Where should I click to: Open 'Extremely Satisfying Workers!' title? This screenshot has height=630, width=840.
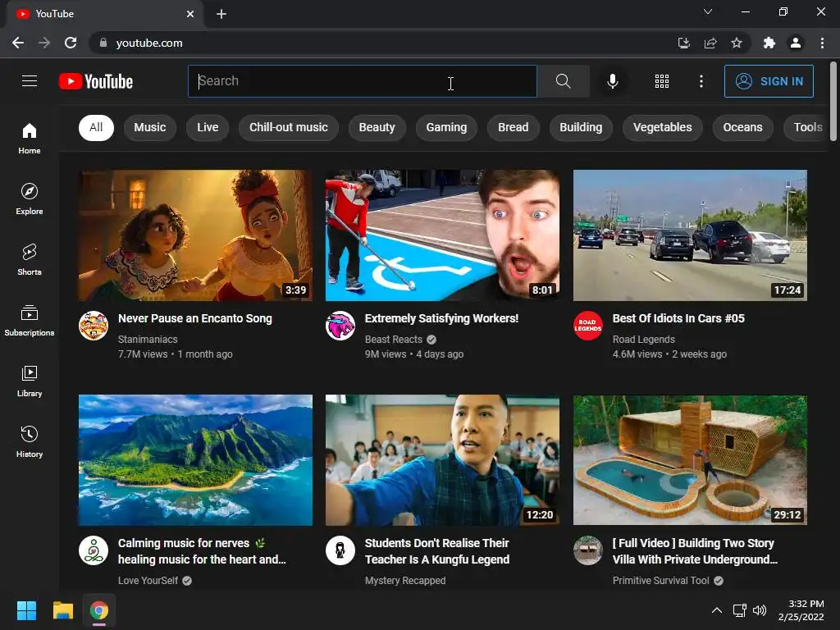(x=441, y=318)
